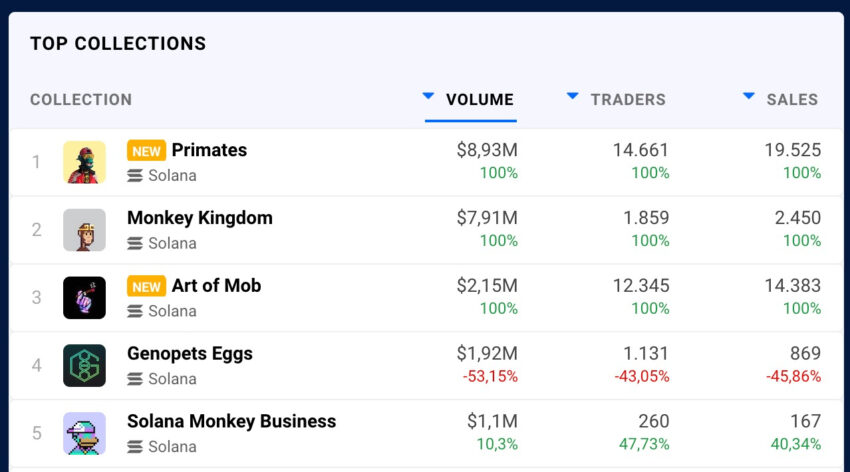
Task: Select the 1.131 traders value
Action: click(646, 353)
